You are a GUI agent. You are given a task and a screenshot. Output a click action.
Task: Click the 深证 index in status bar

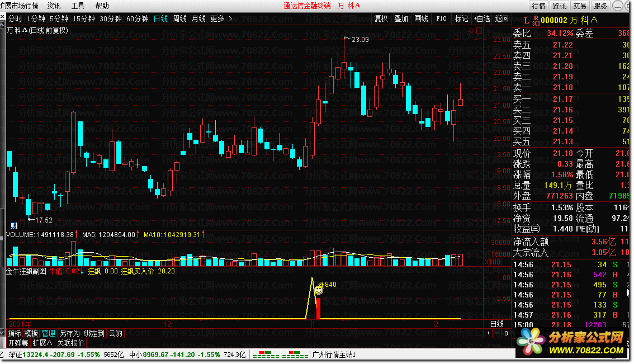[66, 354]
